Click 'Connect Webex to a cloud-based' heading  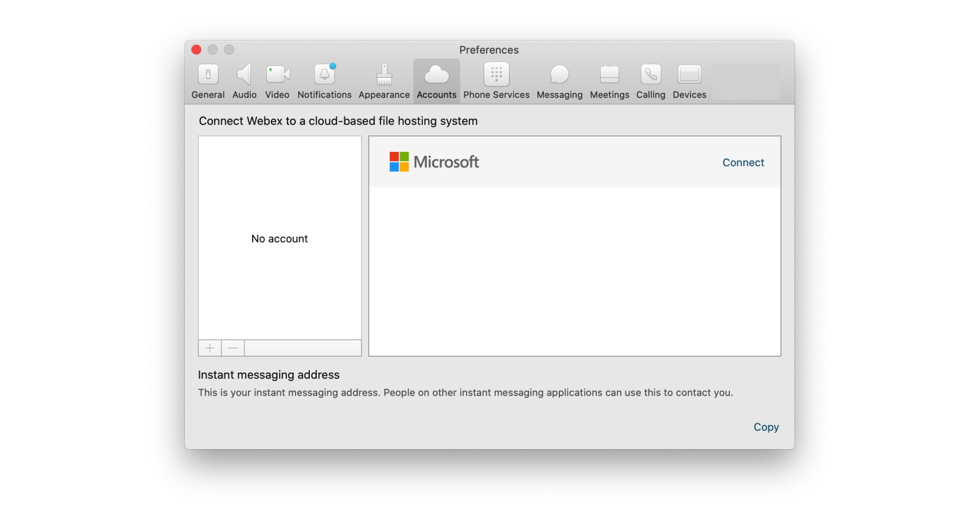click(338, 121)
